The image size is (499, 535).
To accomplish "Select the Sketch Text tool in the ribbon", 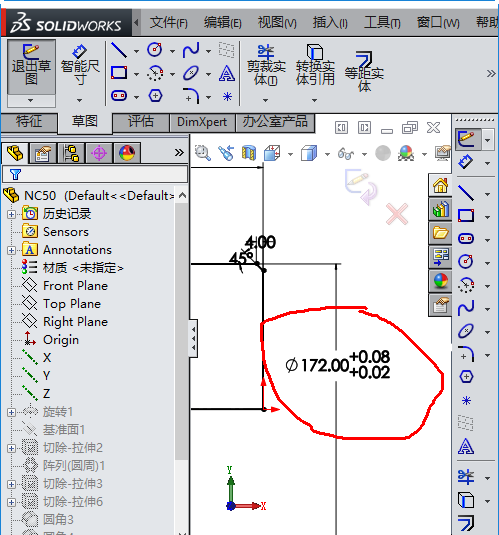I will pos(227,73).
